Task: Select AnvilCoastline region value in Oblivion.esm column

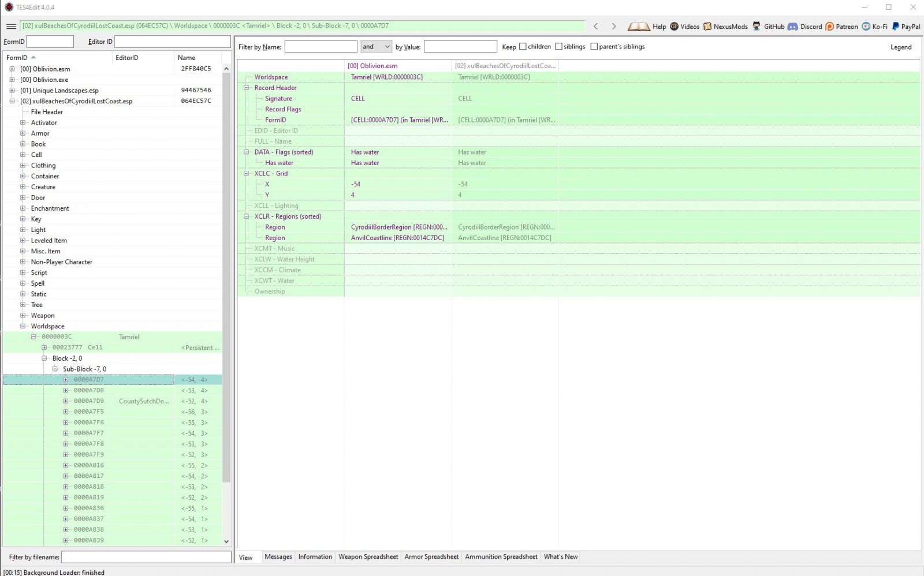Action: (398, 238)
